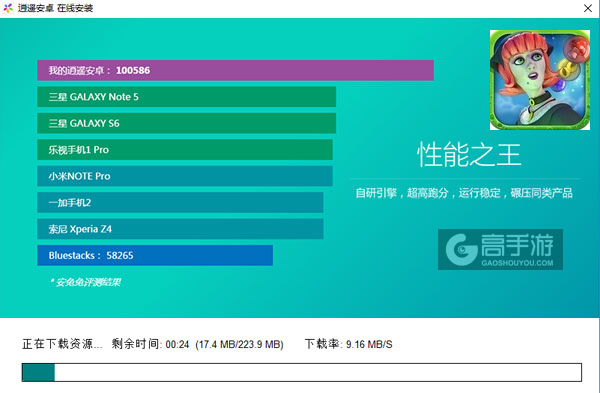Select the GALAXY Note 5 bar
Viewport: 600px width, 393px height.
(186, 97)
